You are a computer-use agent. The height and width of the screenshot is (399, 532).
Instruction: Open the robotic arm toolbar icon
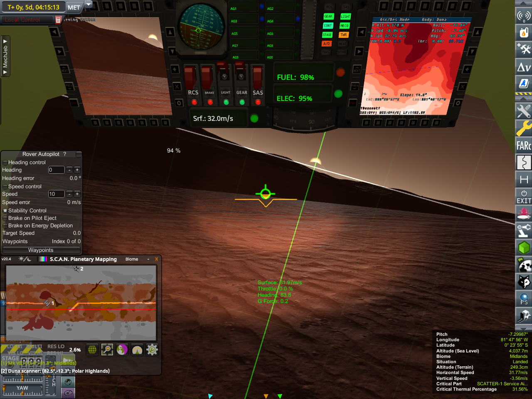(x=523, y=231)
